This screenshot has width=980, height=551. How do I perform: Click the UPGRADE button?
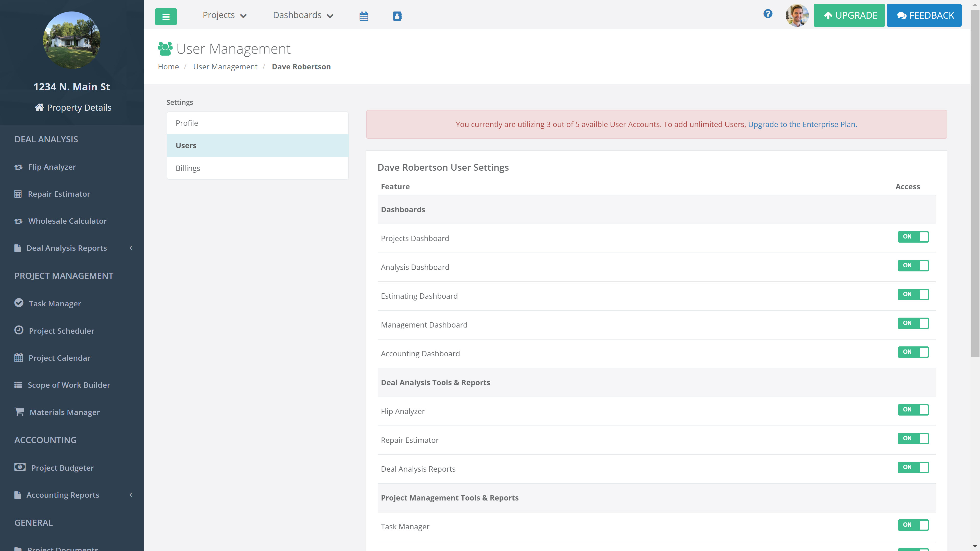pos(849,16)
